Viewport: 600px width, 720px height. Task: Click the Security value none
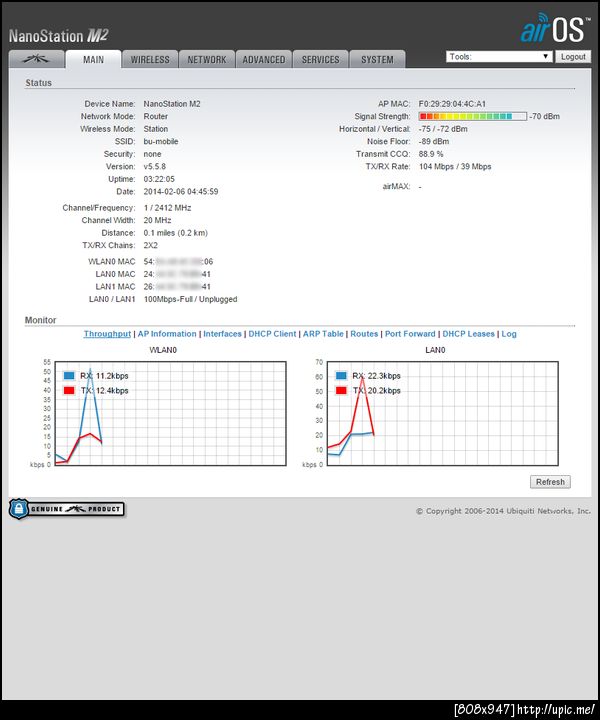tap(152, 154)
